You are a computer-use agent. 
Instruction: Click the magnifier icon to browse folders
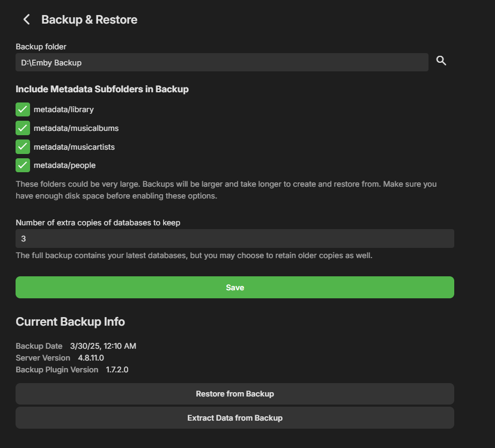(x=441, y=61)
